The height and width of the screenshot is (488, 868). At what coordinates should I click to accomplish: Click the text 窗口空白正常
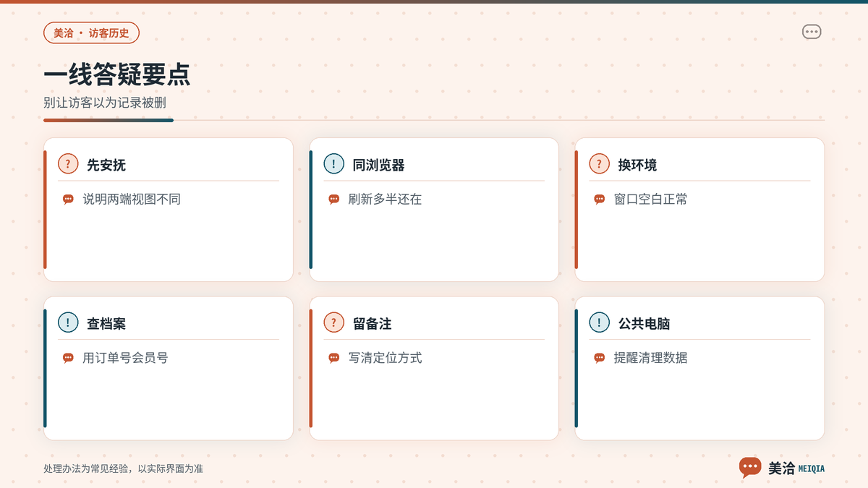coord(650,200)
